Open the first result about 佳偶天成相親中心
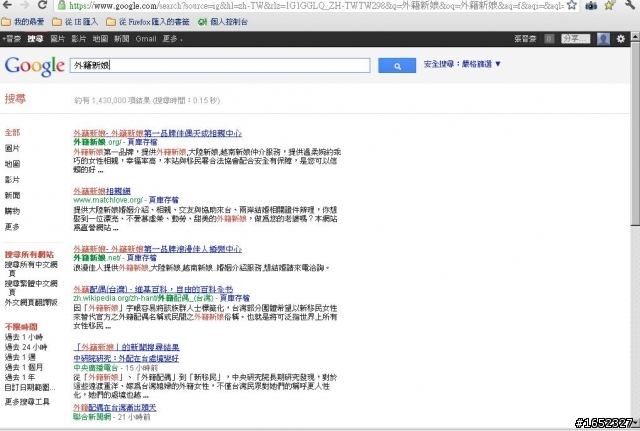 [x=158, y=133]
